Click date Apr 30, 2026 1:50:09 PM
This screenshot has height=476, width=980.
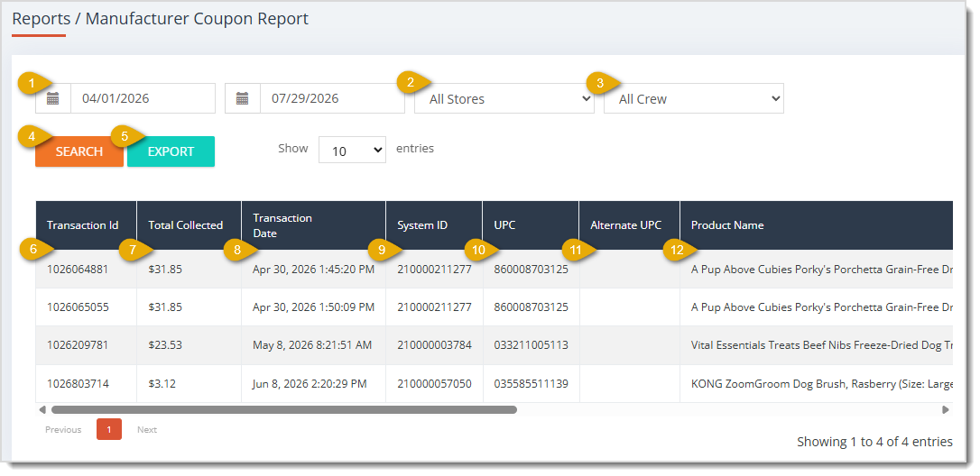(x=314, y=307)
